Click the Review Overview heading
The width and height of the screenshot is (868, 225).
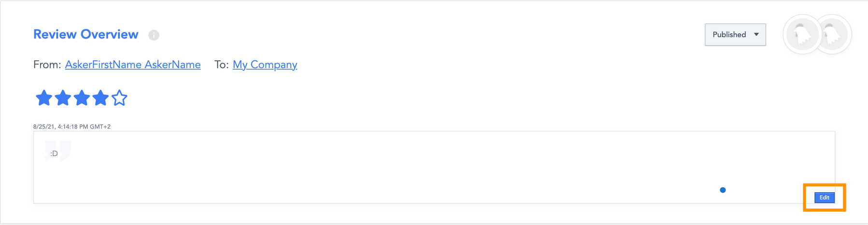coord(86,35)
